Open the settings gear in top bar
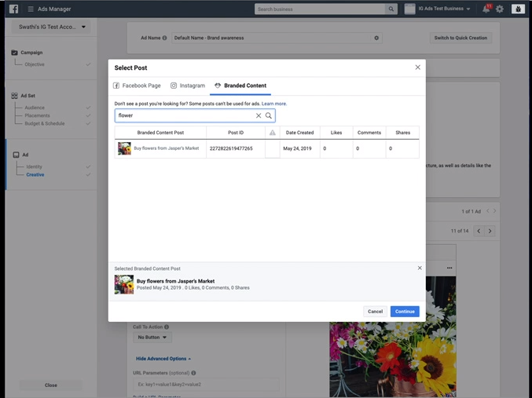The width and height of the screenshot is (532, 398). pos(500,9)
